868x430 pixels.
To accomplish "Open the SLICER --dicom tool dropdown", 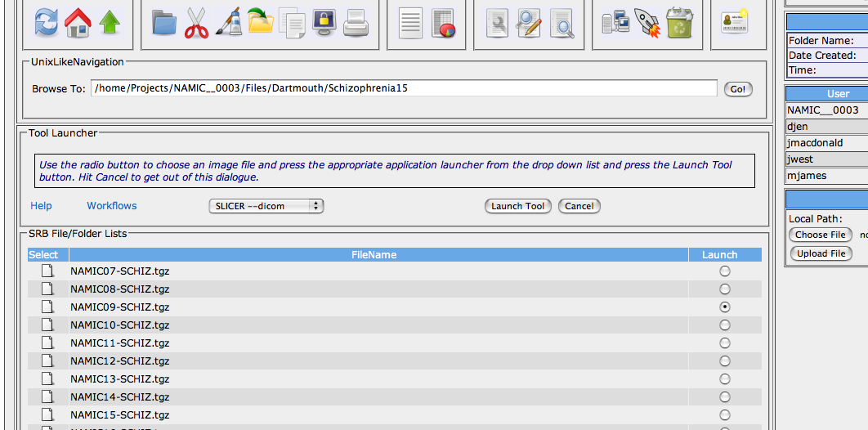I will [266, 206].
